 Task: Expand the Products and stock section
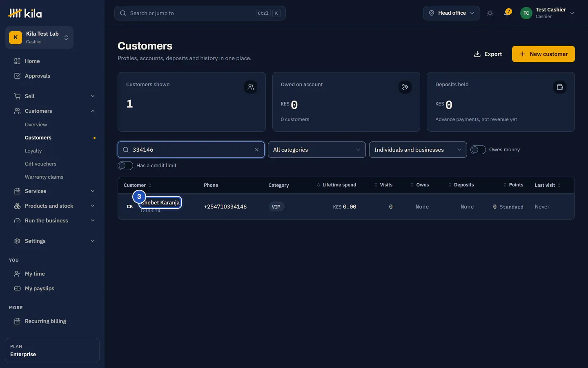[55, 206]
